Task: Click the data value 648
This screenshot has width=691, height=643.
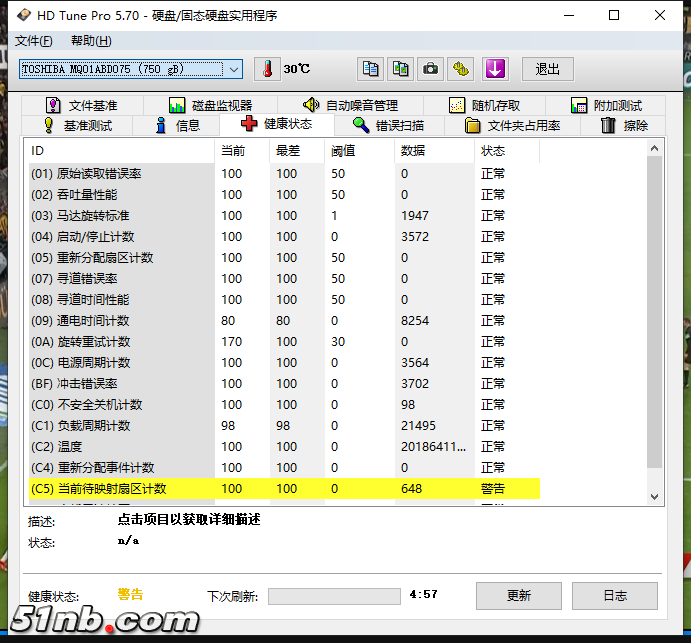Action: pyautogui.click(x=411, y=489)
